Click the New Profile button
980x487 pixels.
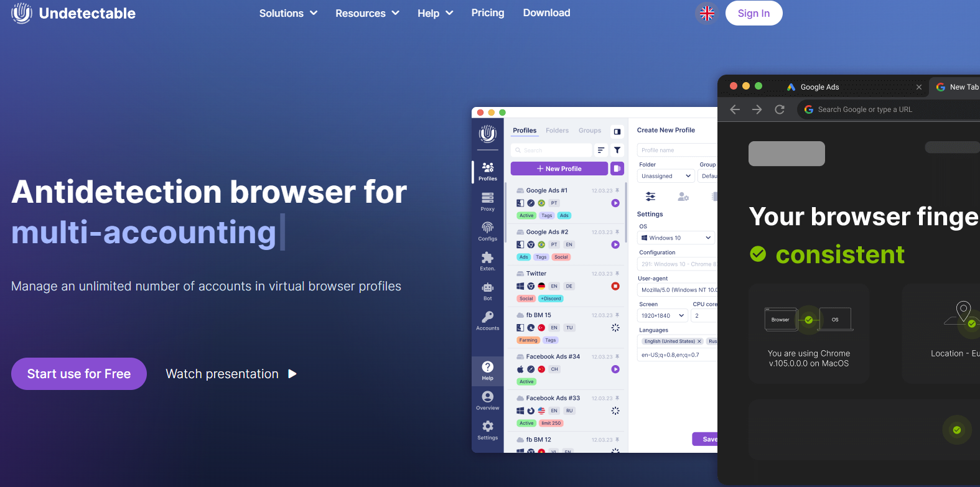tap(559, 169)
